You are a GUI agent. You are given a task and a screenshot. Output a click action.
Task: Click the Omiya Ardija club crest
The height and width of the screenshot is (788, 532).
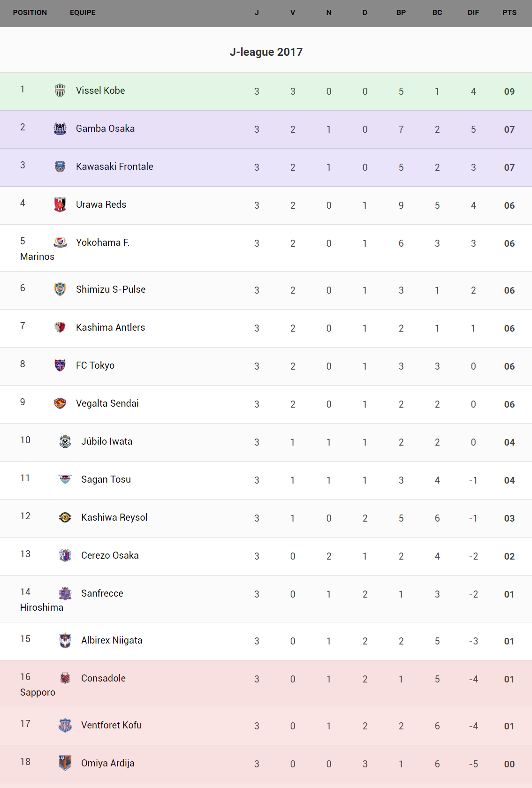click(65, 763)
